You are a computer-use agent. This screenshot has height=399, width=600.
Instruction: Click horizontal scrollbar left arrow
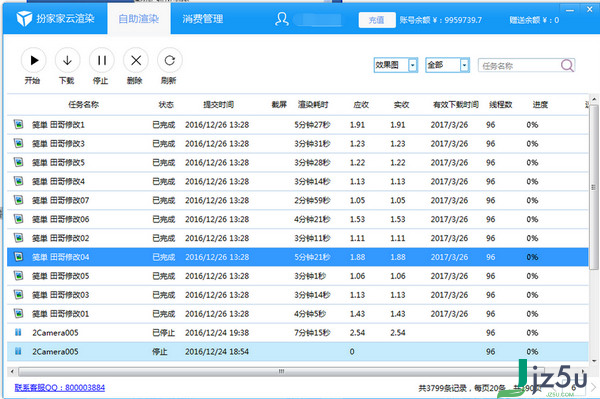point(12,371)
